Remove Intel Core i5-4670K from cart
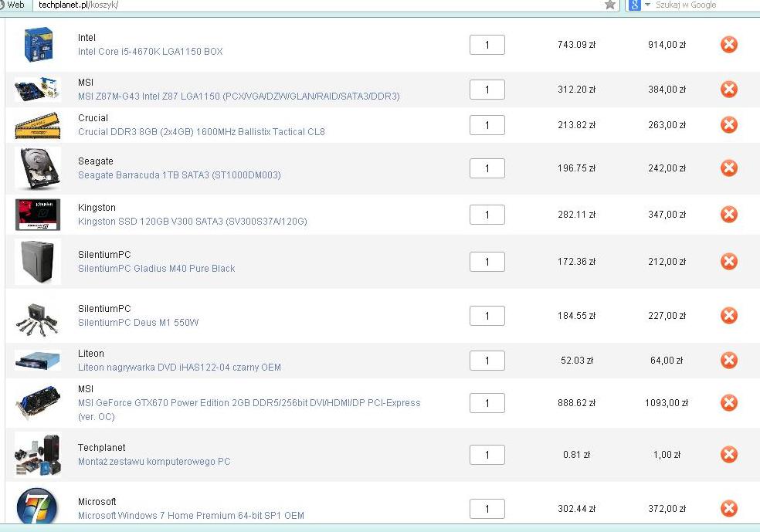The height and width of the screenshot is (532, 760). (729, 45)
